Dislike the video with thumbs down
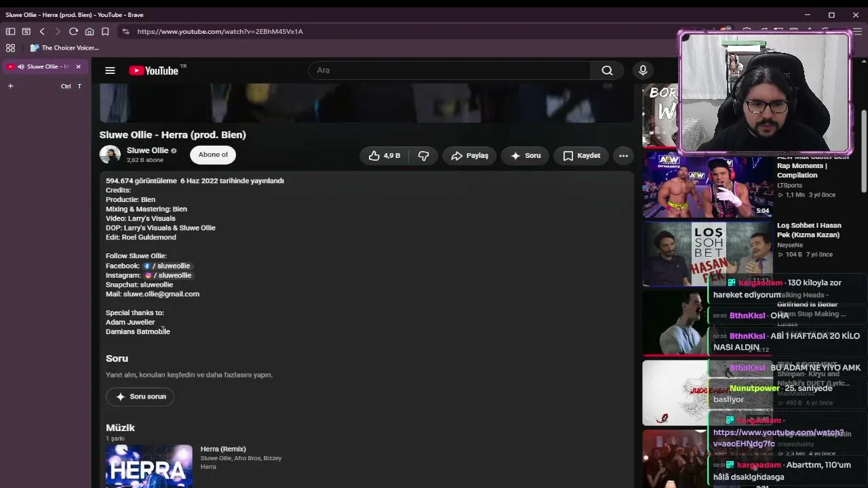This screenshot has height=488, width=868. click(x=423, y=156)
